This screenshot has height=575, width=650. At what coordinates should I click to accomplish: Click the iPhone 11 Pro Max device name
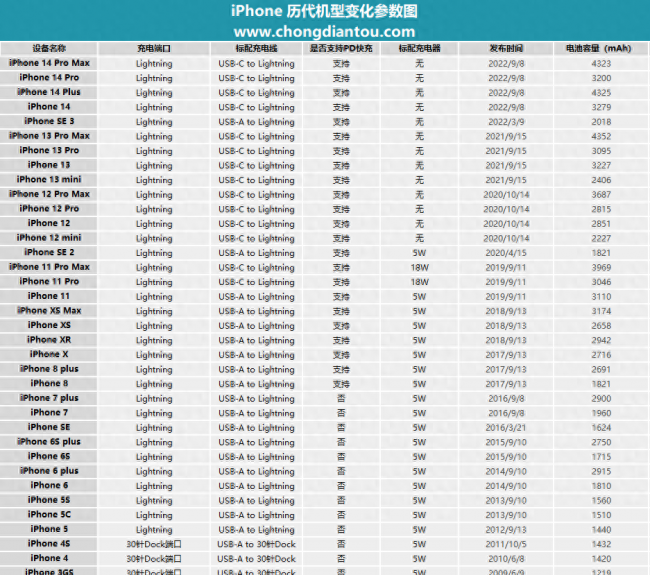49,267
